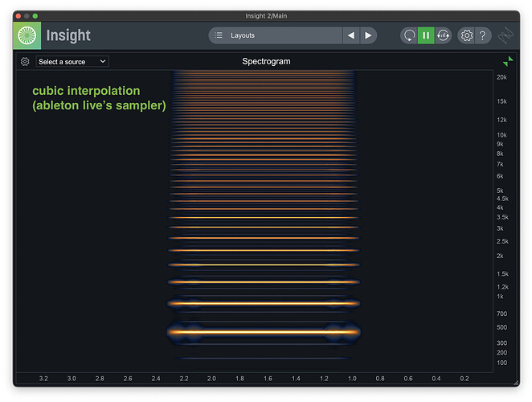Go to the next layout
This screenshot has width=532, height=402.
click(x=368, y=35)
